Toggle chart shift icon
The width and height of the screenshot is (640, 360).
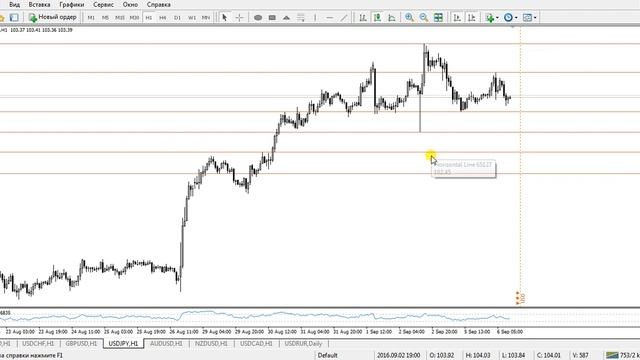tap(472, 18)
